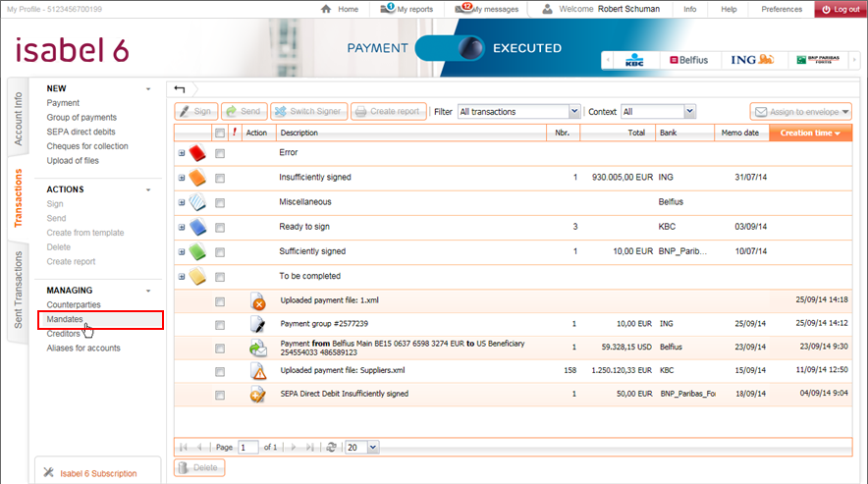868x484 pixels.
Task: Click the user profile icon beside Welcome
Action: [547, 9]
